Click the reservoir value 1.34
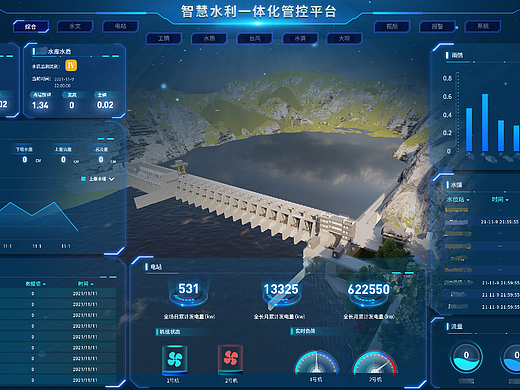This screenshot has height=390, width=520. click(40, 105)
